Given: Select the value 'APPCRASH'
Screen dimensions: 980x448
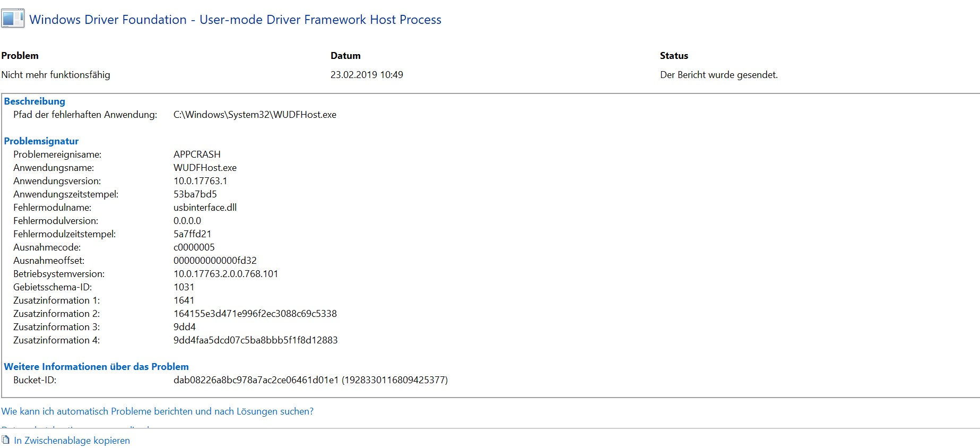Looking at the screenshot, I should 197,154.
